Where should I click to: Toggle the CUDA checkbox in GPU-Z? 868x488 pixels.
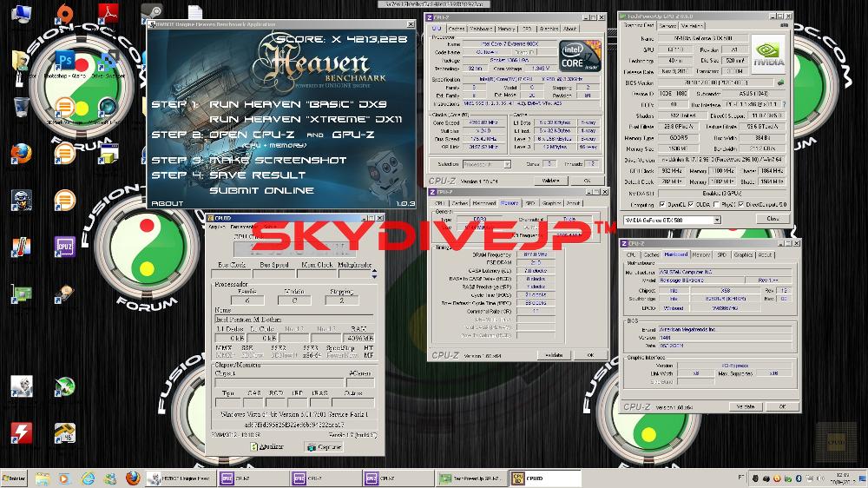(x=690, y=204)
